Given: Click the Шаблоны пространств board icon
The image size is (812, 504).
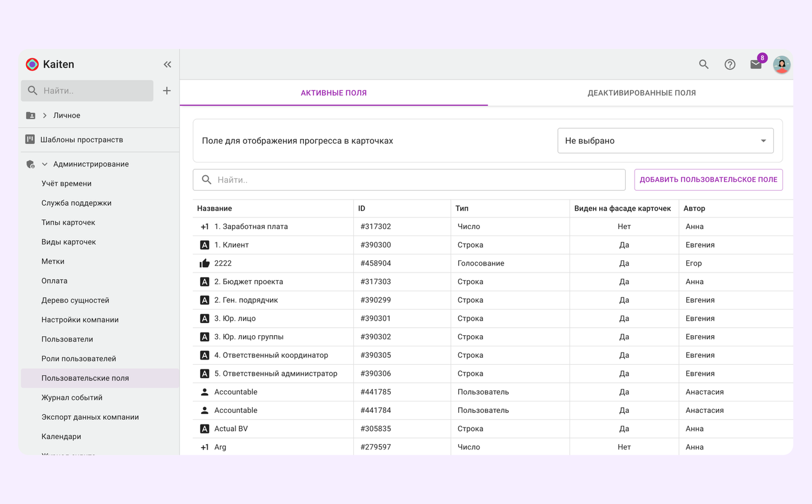Looking at the screenshot, I should (30, 140).
